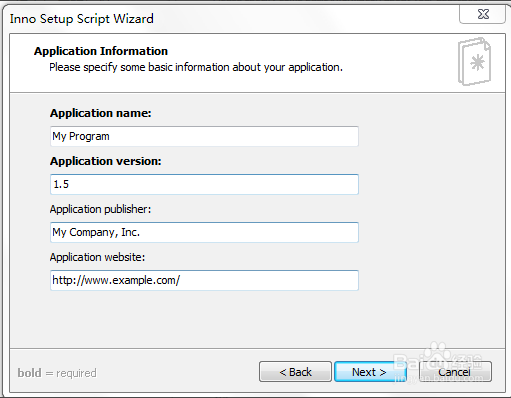Click the 'Application name:' bold label
Image resolution: width=511 pixels, height=398 pixels.
101,113
